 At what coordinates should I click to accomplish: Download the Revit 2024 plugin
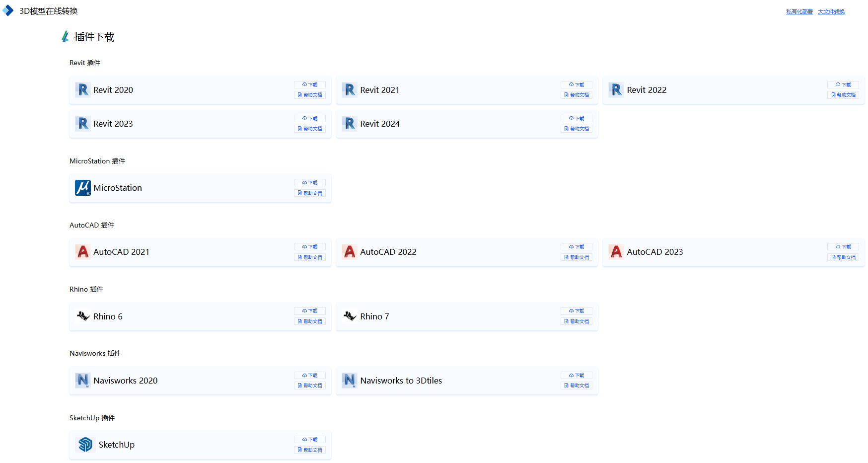click(577, 118)
